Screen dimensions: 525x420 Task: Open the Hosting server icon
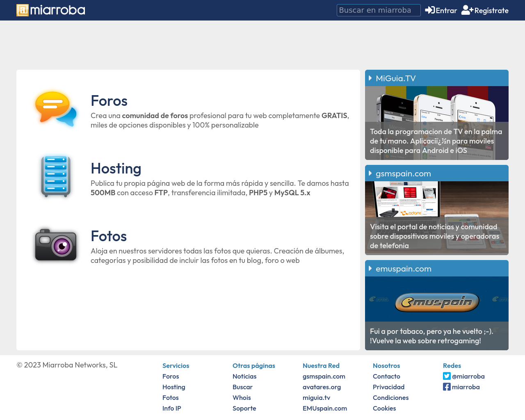click(x=56, y=176)
